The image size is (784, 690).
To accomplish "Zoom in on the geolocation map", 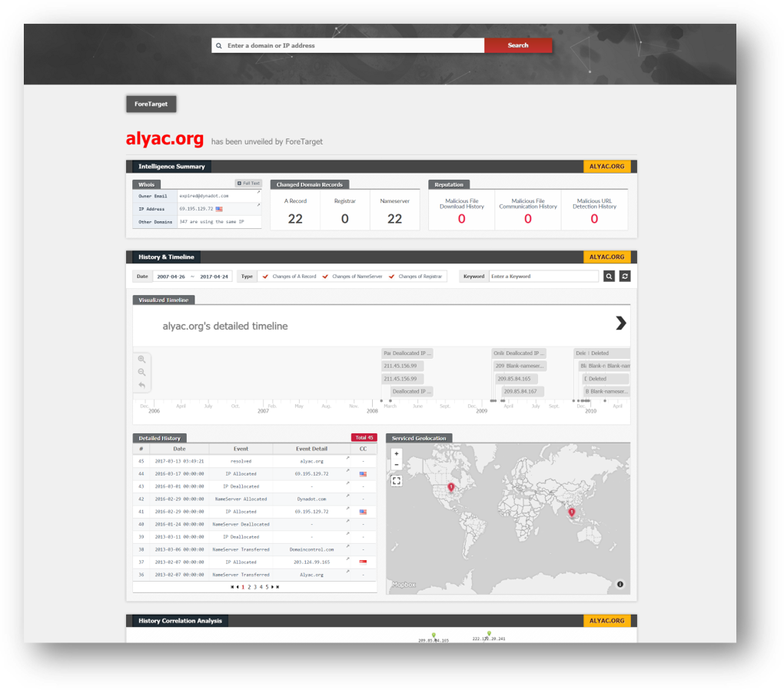I will (x=397, y=454).
